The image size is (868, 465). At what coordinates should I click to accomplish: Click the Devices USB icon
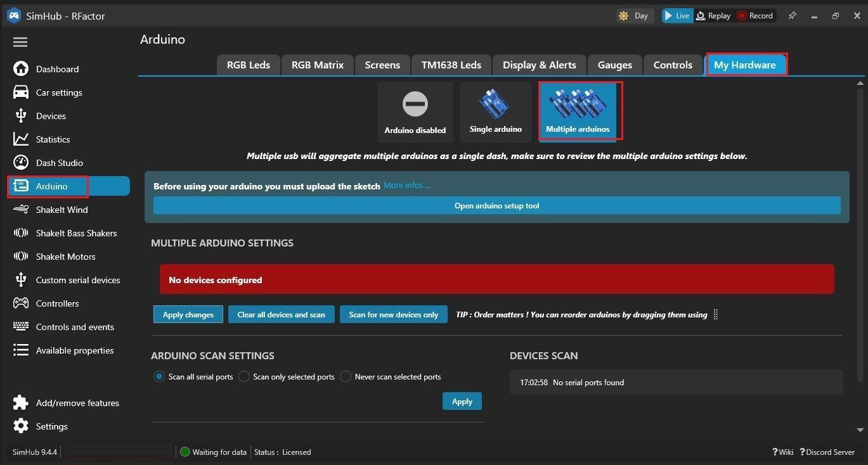click(21, 115)
